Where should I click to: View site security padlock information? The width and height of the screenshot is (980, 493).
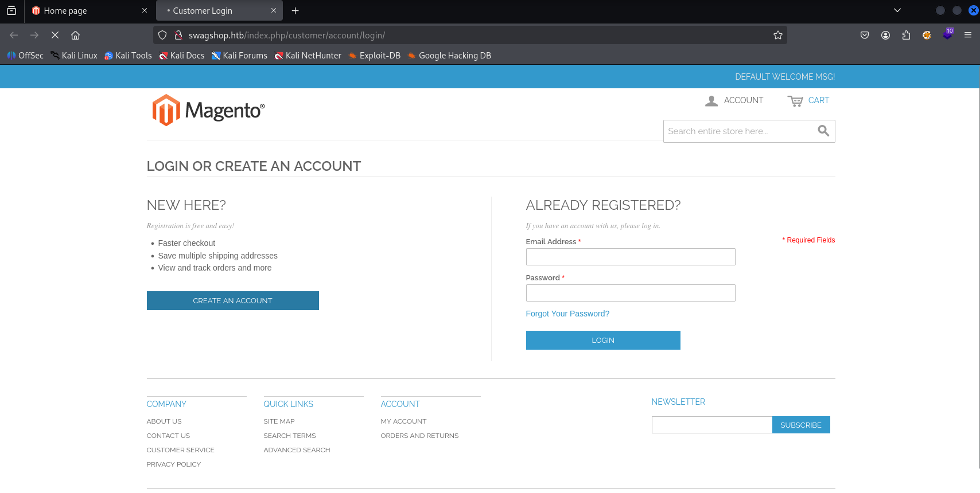[x=178, y=36]
